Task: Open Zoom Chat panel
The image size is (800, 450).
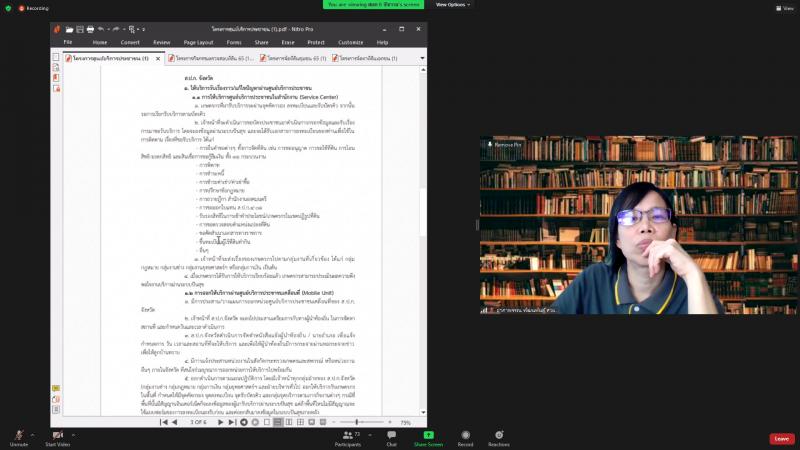Action: click(391, 438)
